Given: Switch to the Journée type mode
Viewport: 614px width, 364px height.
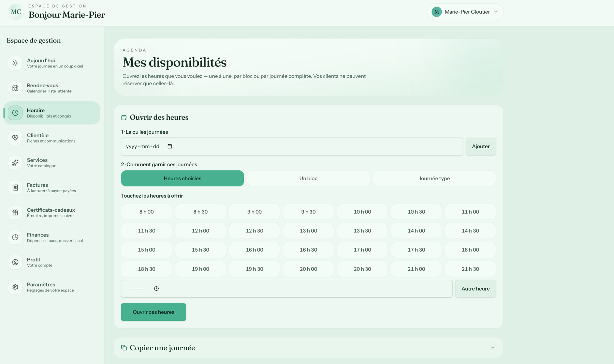Looking at the screenshot, I should pos(434,178).
